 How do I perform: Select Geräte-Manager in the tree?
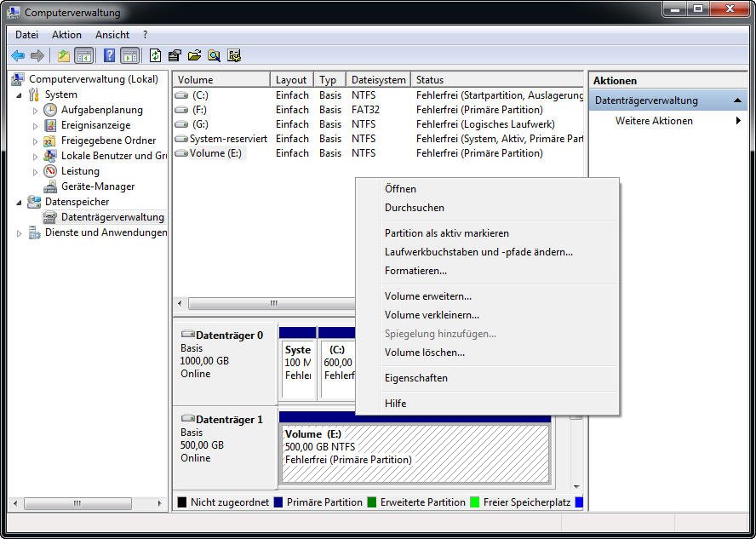97,186
